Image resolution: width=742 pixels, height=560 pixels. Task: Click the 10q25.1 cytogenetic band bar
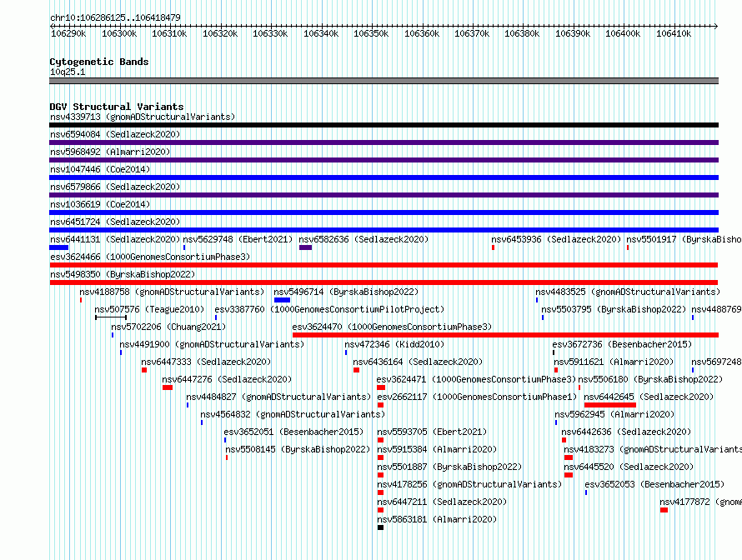(x=384, y=81)
